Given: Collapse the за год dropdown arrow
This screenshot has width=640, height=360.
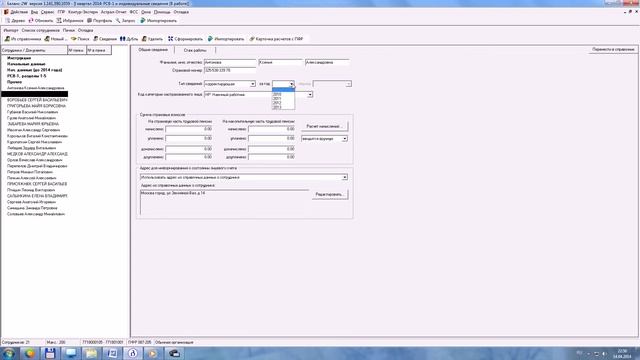Looking at the screenshot, I should [291, 84].
